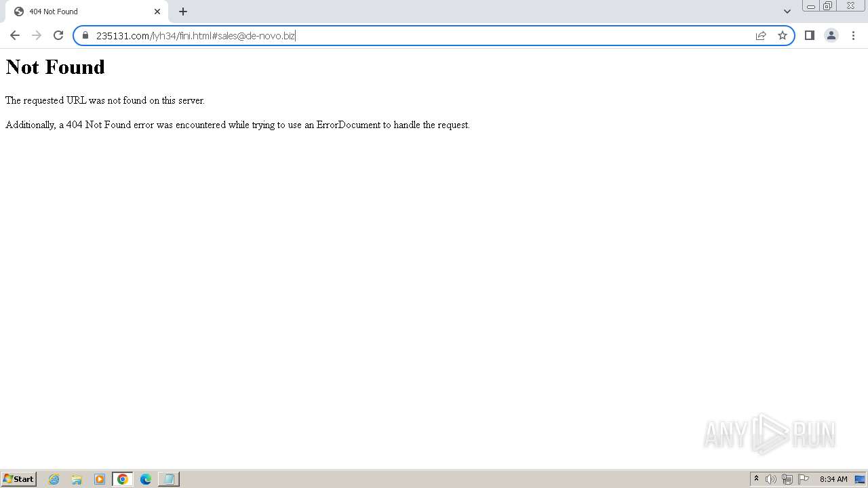
Task: Minimize the Chrome window
Action: pos(811,6)
